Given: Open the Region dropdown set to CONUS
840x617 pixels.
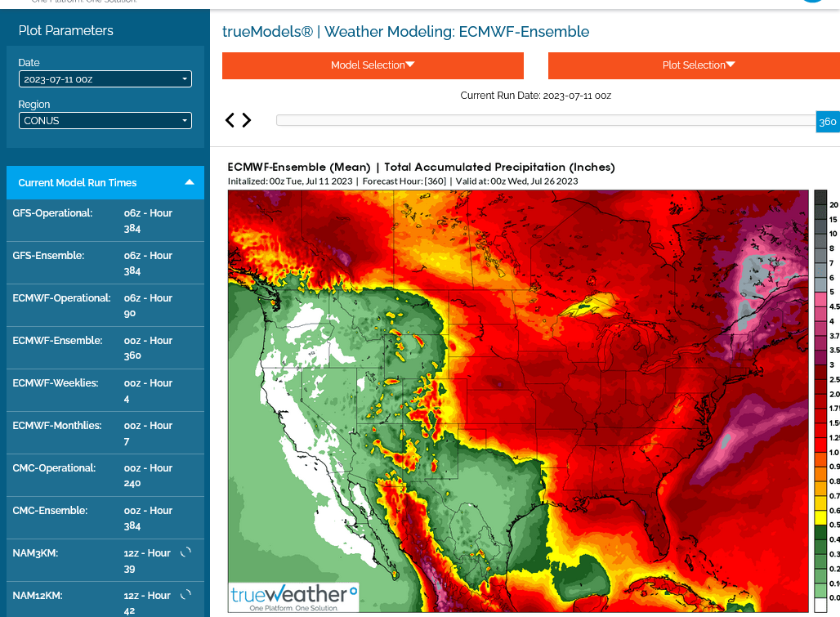Looking at the screenshot, I should pyautogui.click(x=105, y=120).
